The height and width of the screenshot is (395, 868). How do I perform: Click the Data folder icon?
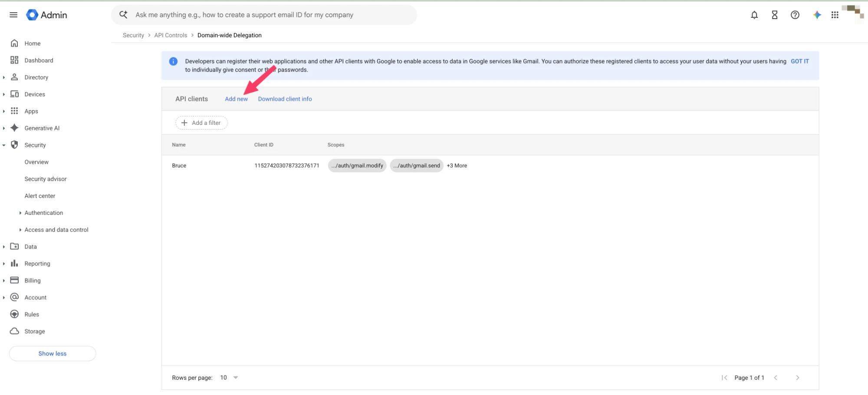[14, 247]
